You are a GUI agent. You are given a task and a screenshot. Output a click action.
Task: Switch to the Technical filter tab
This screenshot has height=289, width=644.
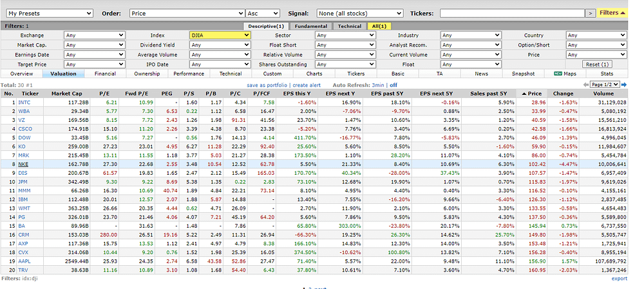[350, 26]
